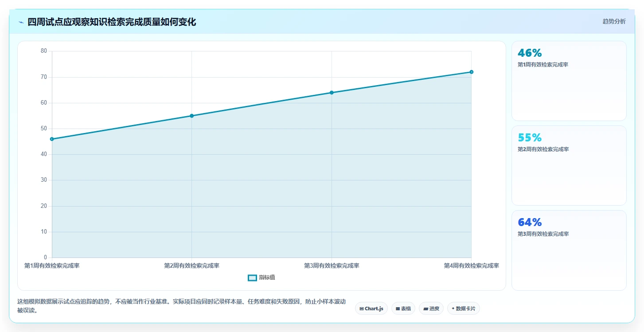Open the 46% statistic card

click(569, 81)
